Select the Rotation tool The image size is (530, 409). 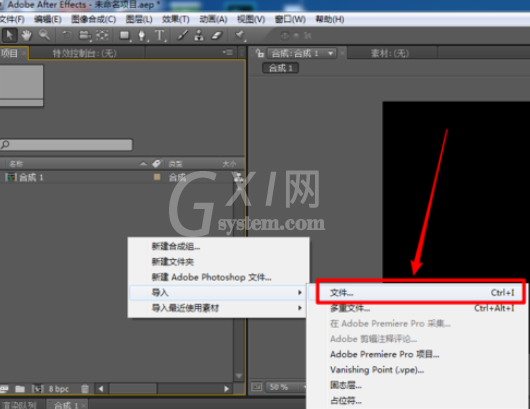pyautogui.click(x=67, y=35)
